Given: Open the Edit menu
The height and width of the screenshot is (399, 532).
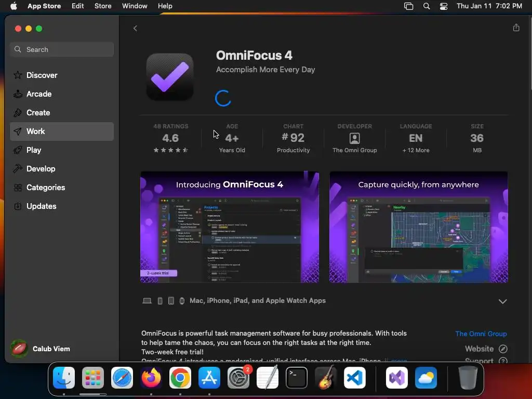Looking at the screenshot, I should pos(78,6).
